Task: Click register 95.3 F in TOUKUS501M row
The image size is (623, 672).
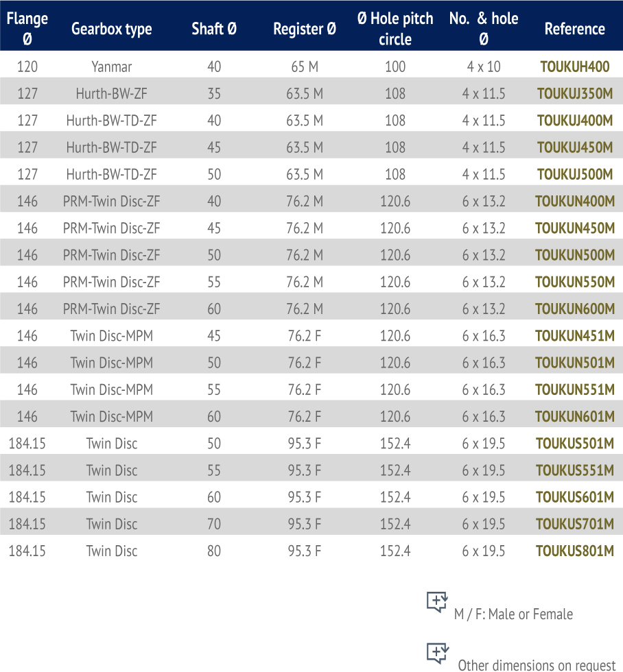Action: 305,444
